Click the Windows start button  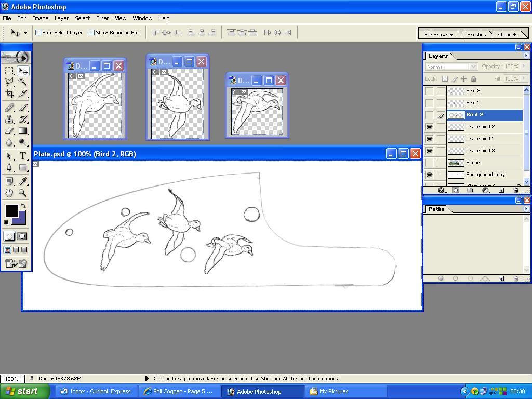click(24, 391)
